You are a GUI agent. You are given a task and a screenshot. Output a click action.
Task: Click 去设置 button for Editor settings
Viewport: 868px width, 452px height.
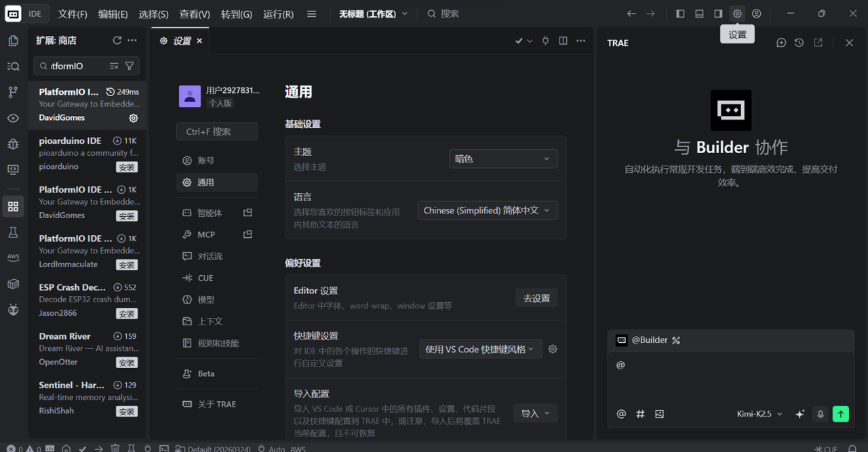(536, 298)
